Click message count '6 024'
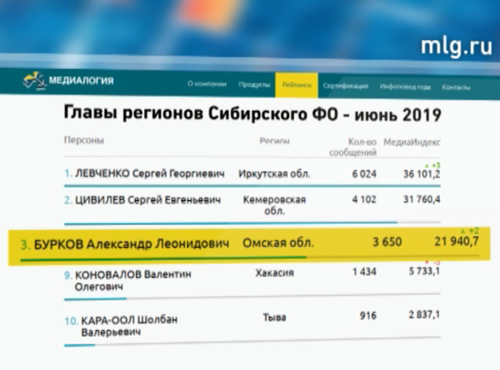This screenshot has width=500, height=370. click(x=364, y=174)
